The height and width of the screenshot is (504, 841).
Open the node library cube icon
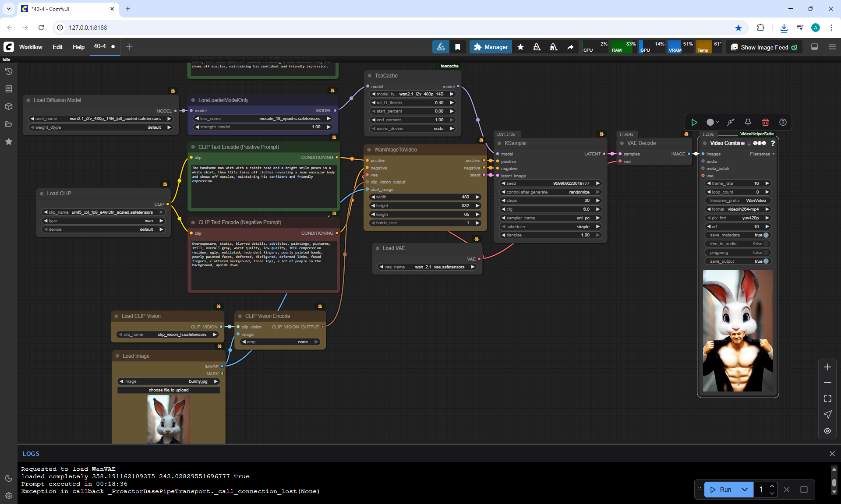coord(8,106)
